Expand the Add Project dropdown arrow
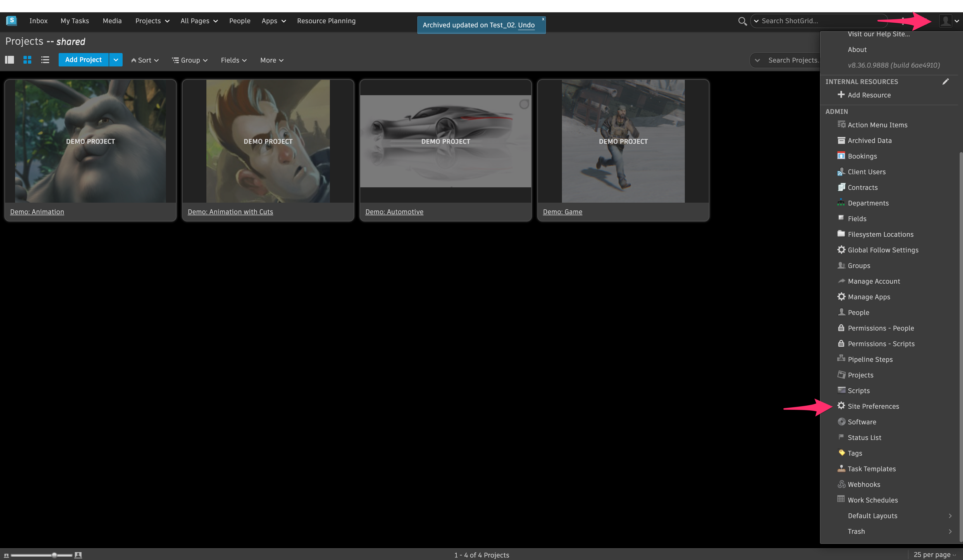The height and width of the screenshot is (560, 963). click(116, 60)
